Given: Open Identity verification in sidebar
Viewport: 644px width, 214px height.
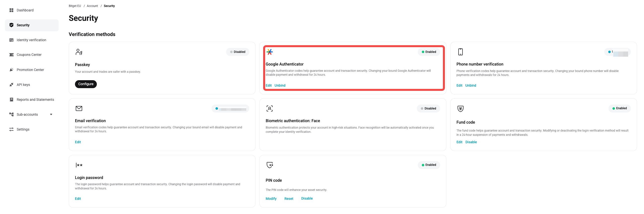Looking at the screenshot, I should pyautogui.click(x=32, y=40).
